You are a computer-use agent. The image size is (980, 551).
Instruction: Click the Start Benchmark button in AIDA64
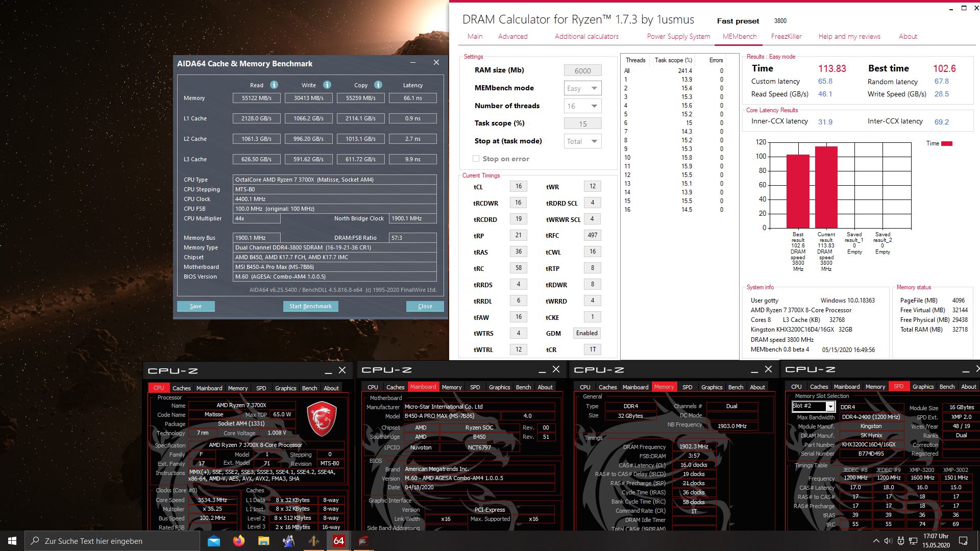click(310, 306)
